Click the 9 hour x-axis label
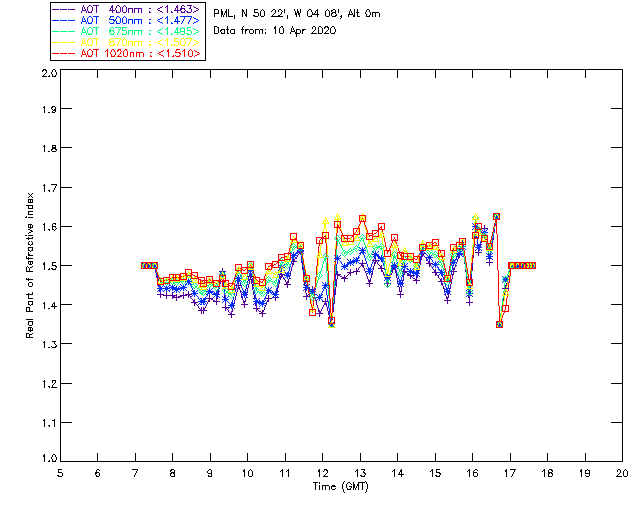 pyautogui.click(x=210, y=473)
